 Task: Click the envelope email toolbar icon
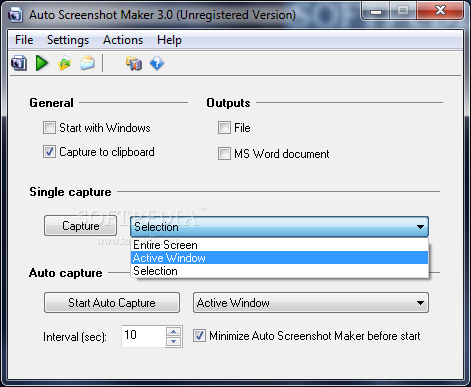click(x=87, y=63)
